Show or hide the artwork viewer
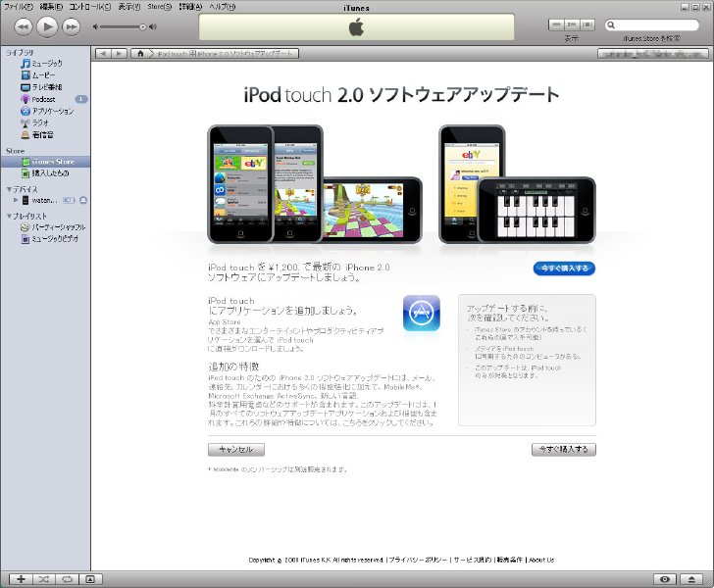The image size is (714, 588). [x=90, y=579]
